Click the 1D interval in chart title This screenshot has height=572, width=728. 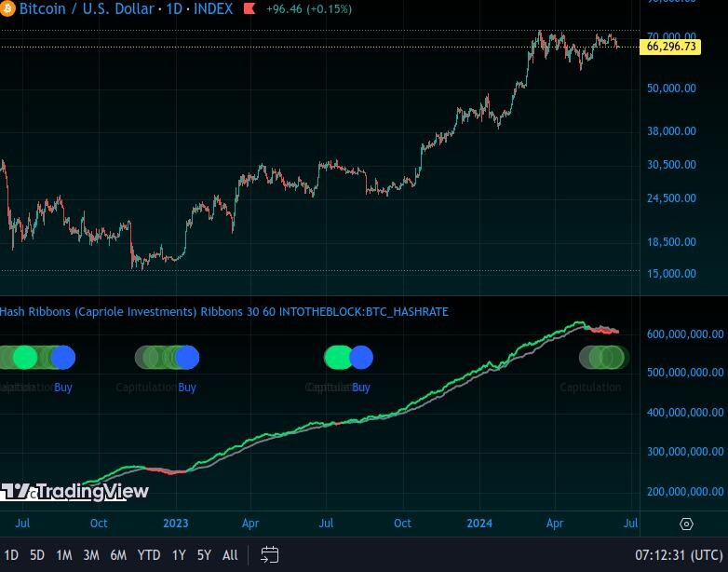[x=174, y=8]
